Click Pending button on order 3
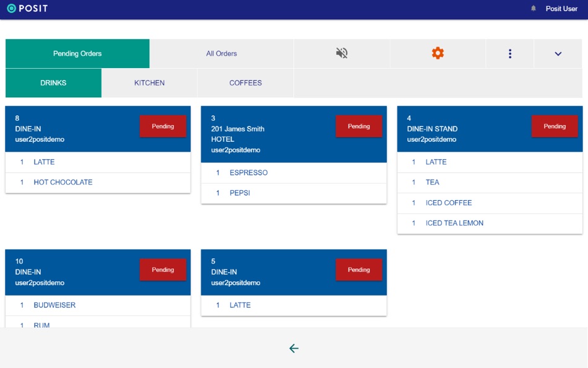Image resolution: width=588 pixels, height=368 pixels. pos(358,126)
